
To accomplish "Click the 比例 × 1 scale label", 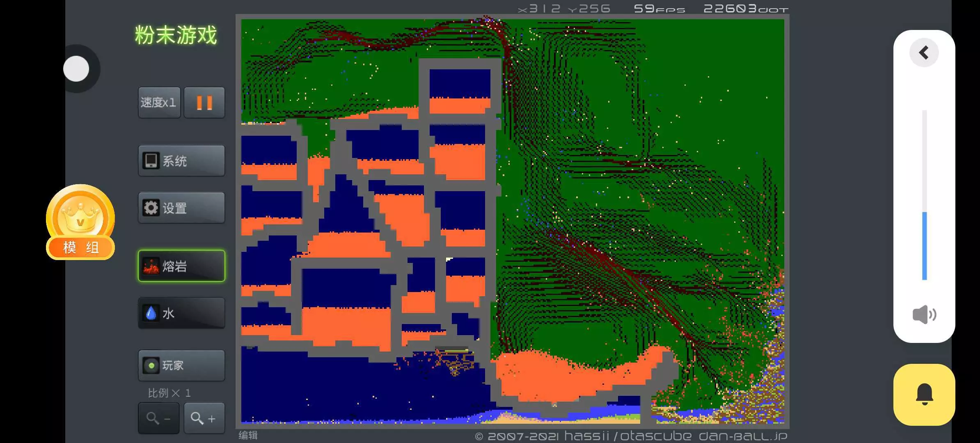I will 169,393.
